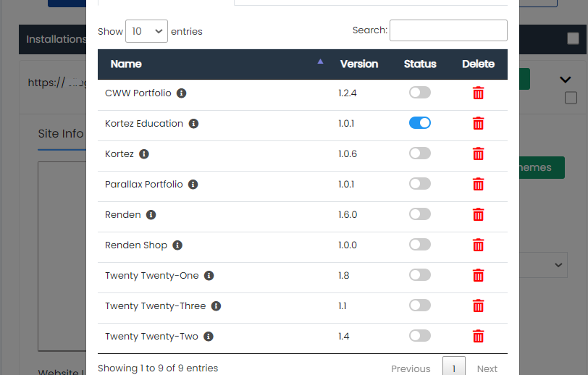Delete the Renden Shop theme
Screen dimensions: 588x375
[x=478, y=245]
